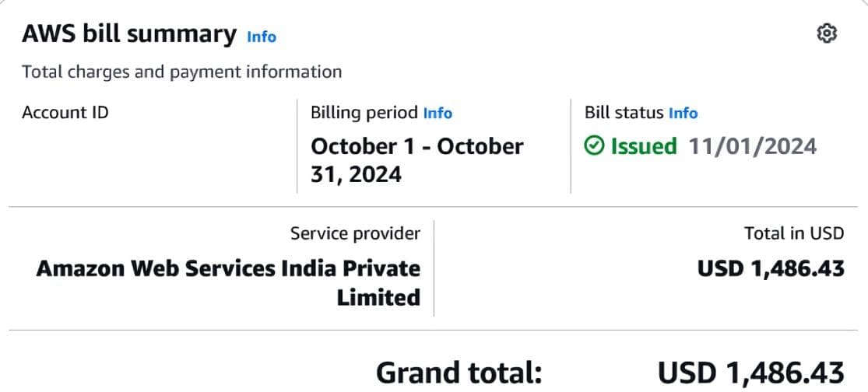868x392 pixels.
Task: Click the 11/01/2024 issue date
Action: tap(752, 146)
